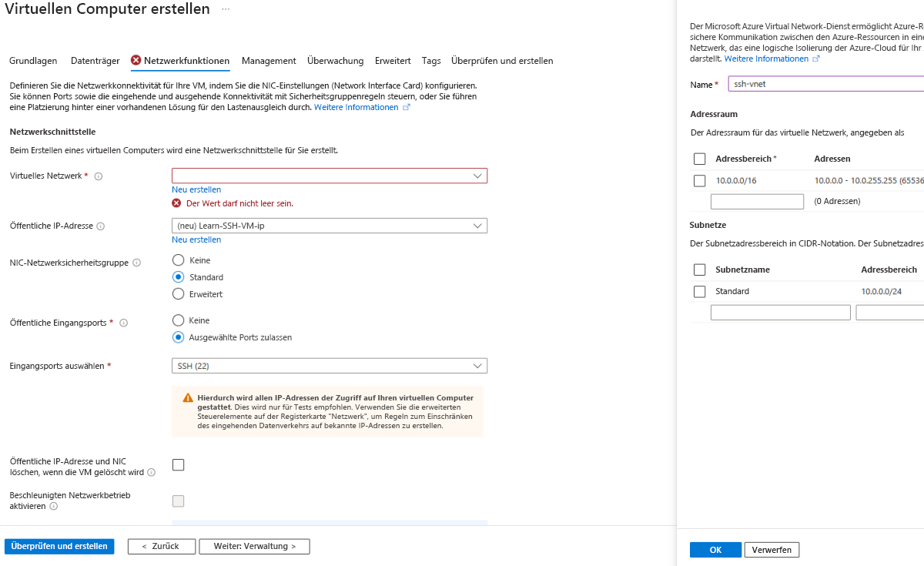Select the Keine radio button under NIC-Netzwerksicherheitsgruppe
924x566 pixels.
pos(178,260)
